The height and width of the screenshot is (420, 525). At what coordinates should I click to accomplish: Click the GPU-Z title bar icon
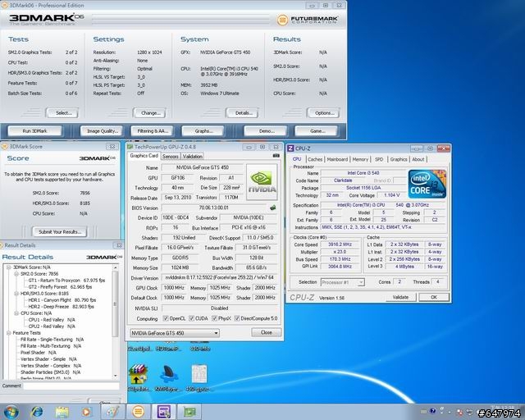pyautogui.click(x=130, y=147)
